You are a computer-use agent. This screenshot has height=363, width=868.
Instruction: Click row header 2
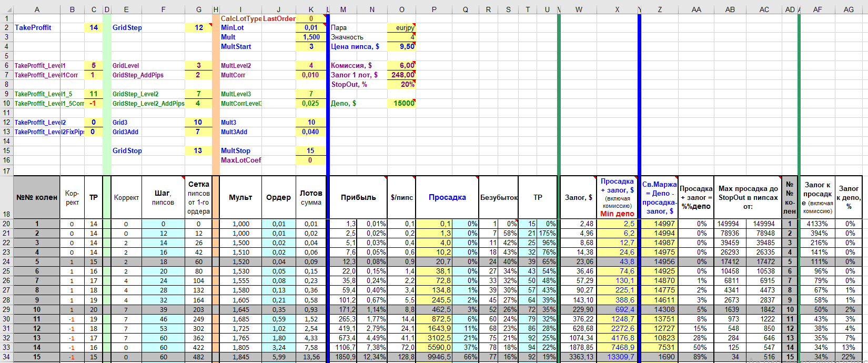[6, 27]
